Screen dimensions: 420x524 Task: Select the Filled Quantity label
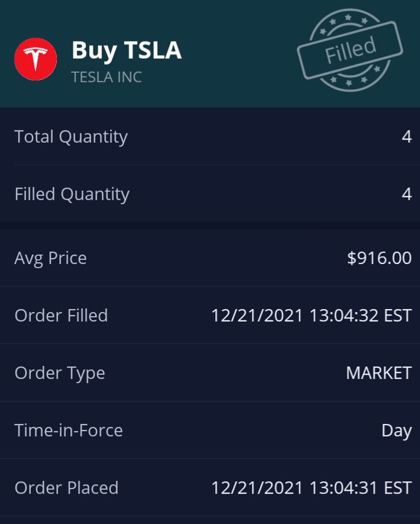pos(72,194)
